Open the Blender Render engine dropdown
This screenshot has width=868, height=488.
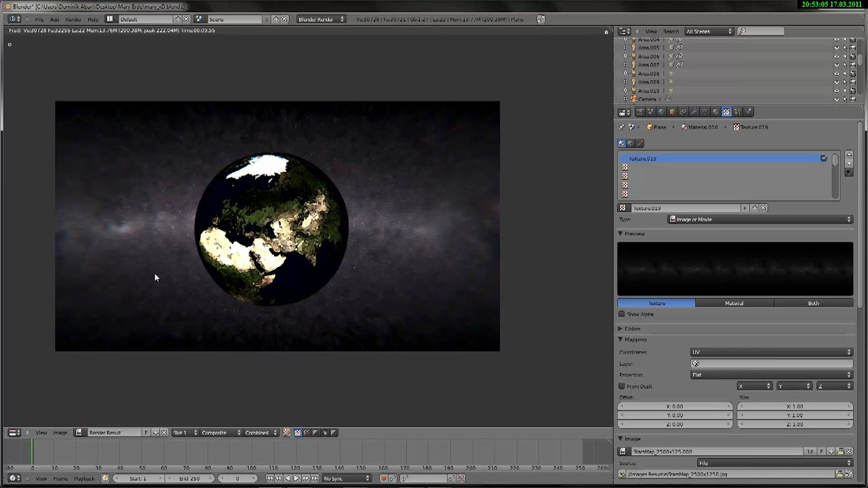(x=321, y=19)
